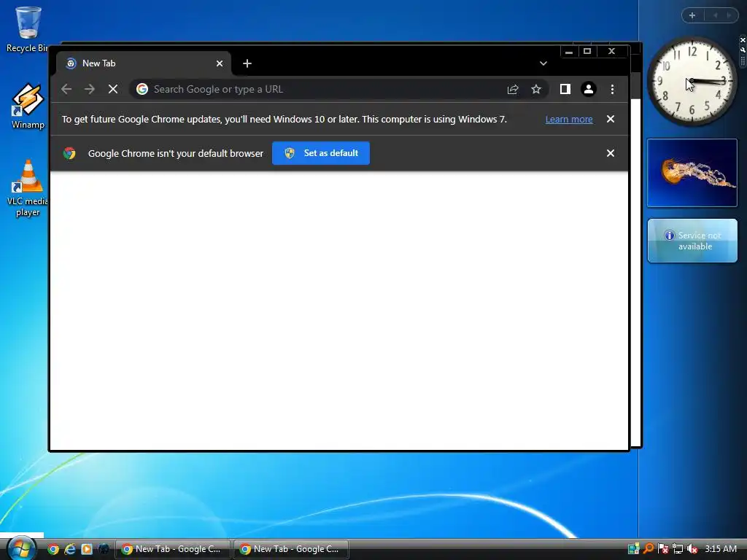The width and height of the screenshot is (747, 560).
Task: Click the clock gadget drag handle
Action: coord(742,61)
